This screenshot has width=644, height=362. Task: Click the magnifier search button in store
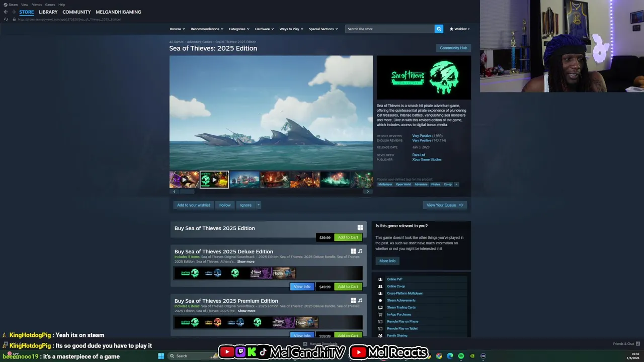click(439, 29)
